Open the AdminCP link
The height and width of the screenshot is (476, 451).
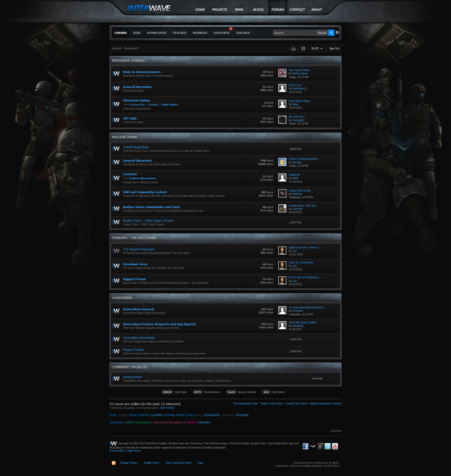click(117, 48)
